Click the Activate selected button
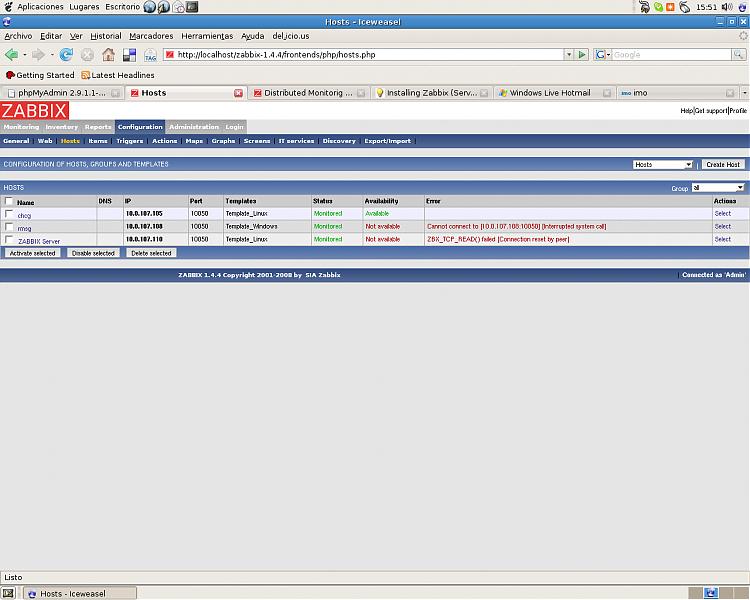This screenshot has width=750, height=600. click(x=33, y=253)
